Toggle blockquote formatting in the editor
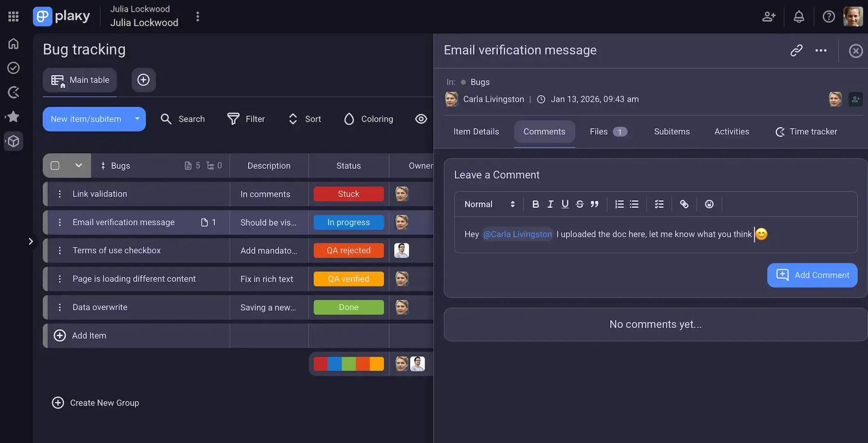This screenshot has height=443, width=868. click(x=595, y=204)
